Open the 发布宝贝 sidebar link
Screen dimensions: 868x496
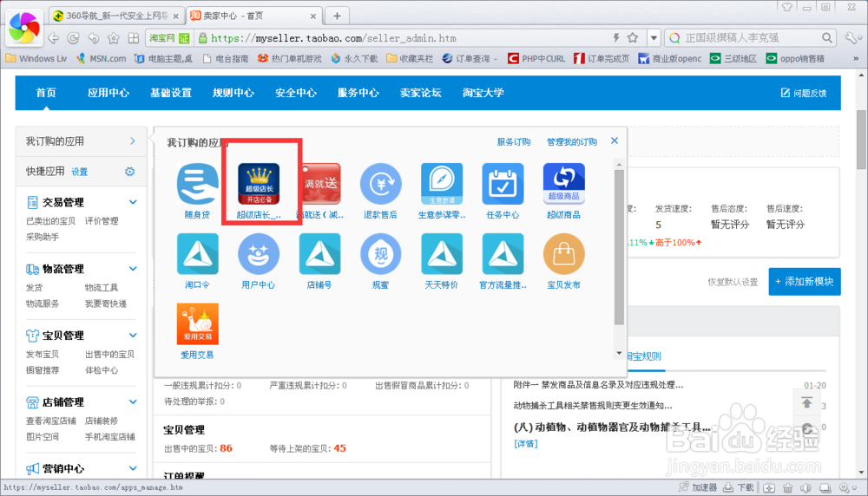tap(42, 354)
